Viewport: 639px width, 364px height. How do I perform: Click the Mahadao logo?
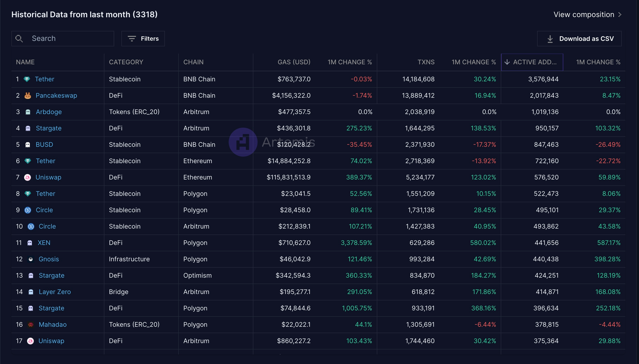(31, 325)
